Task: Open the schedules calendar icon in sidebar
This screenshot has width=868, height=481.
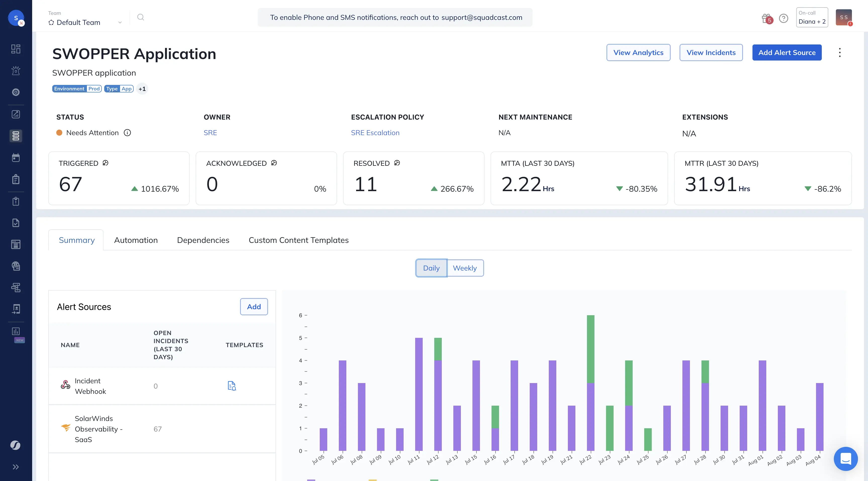Action: [16, 158]
